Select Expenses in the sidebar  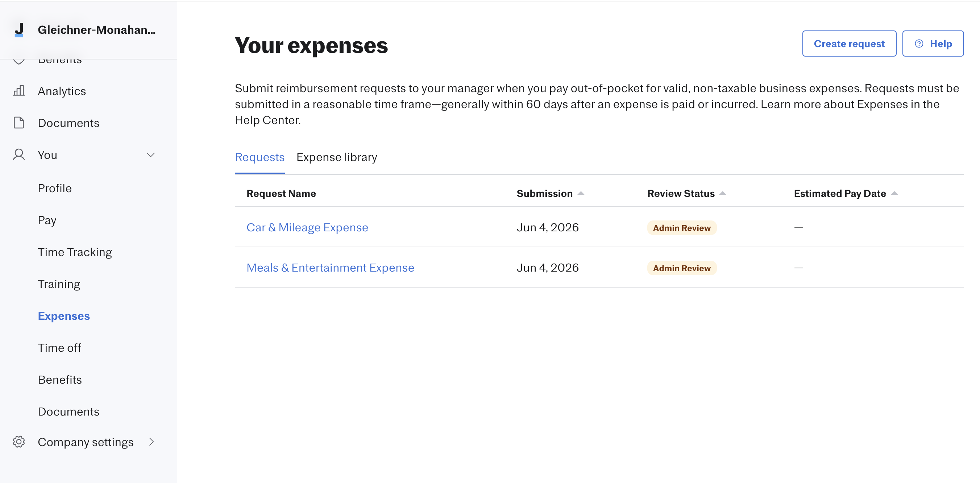click(64, 316)
